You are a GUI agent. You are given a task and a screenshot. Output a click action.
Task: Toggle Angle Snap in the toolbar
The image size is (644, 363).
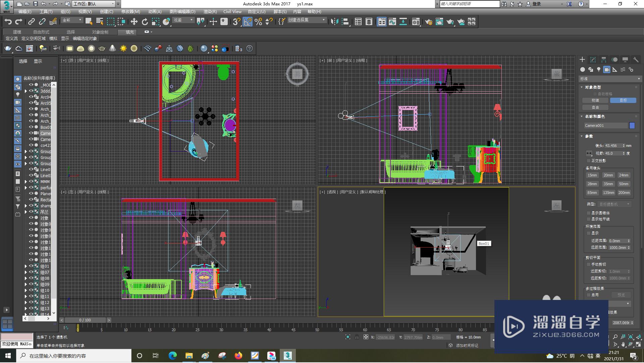tap(247, 22)
